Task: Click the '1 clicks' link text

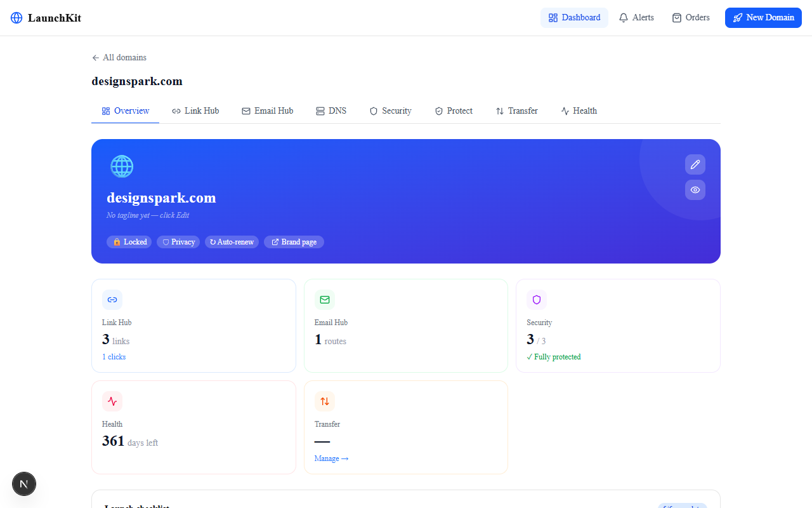Action: coord(114,357)
